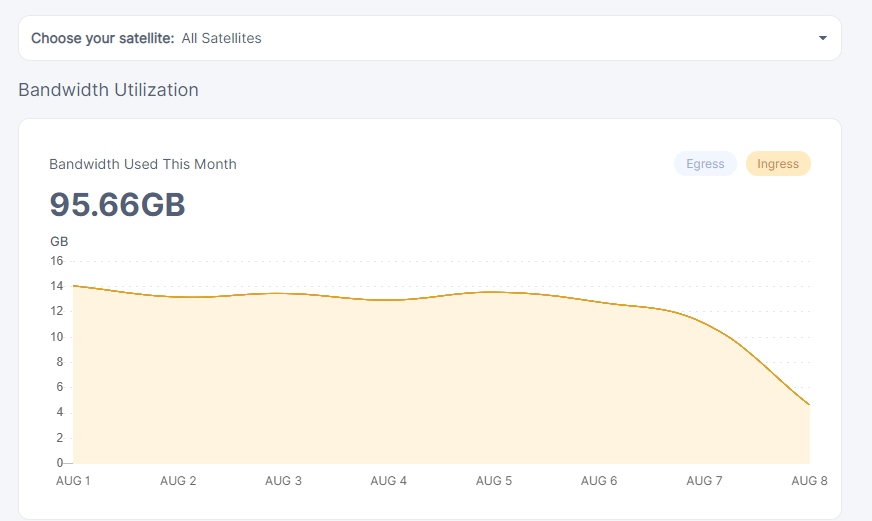Click the 'Bandwidth Used This Month' label
Viewport: 872px width, 521px height.
click(x=143, y=164)
